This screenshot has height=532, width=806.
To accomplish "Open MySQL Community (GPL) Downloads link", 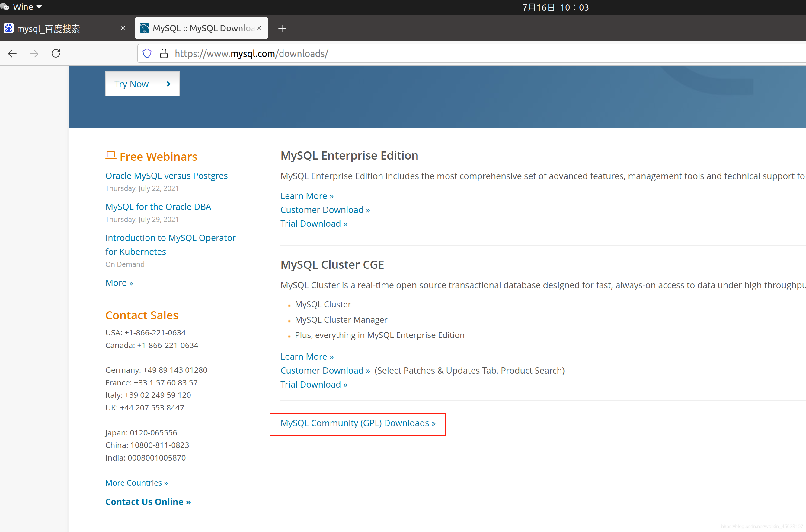I will pyautogui.click(x=357, y=423).
